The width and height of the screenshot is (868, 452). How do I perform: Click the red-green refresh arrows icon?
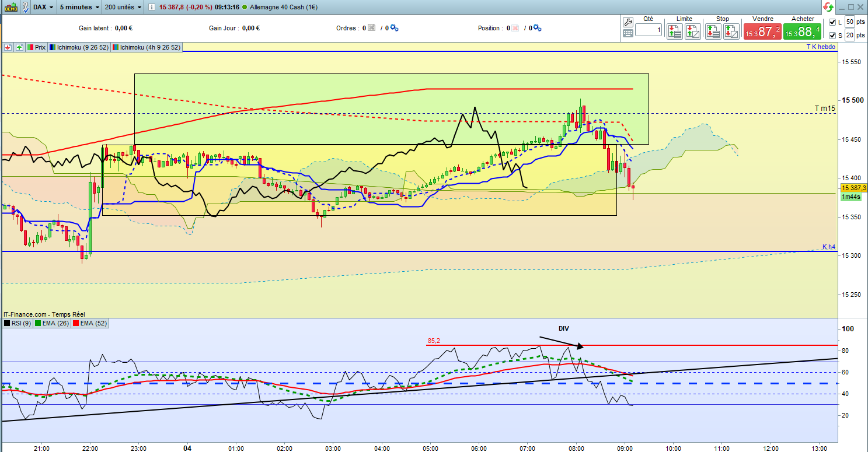828,7
